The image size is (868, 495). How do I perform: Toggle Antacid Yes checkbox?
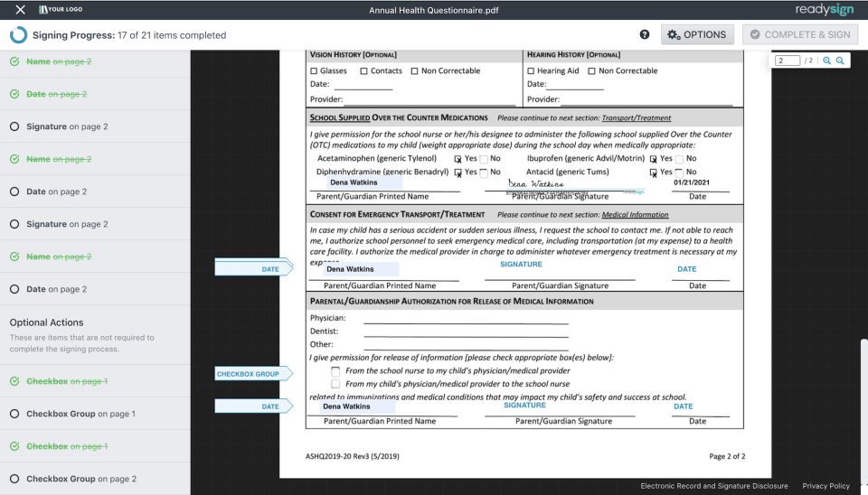click(x=653, y=173)
